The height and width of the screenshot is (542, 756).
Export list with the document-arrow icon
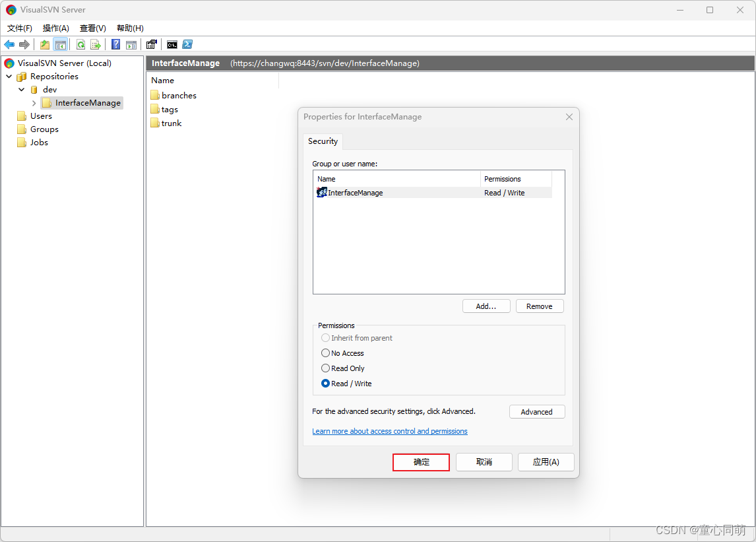click(96, 45)
